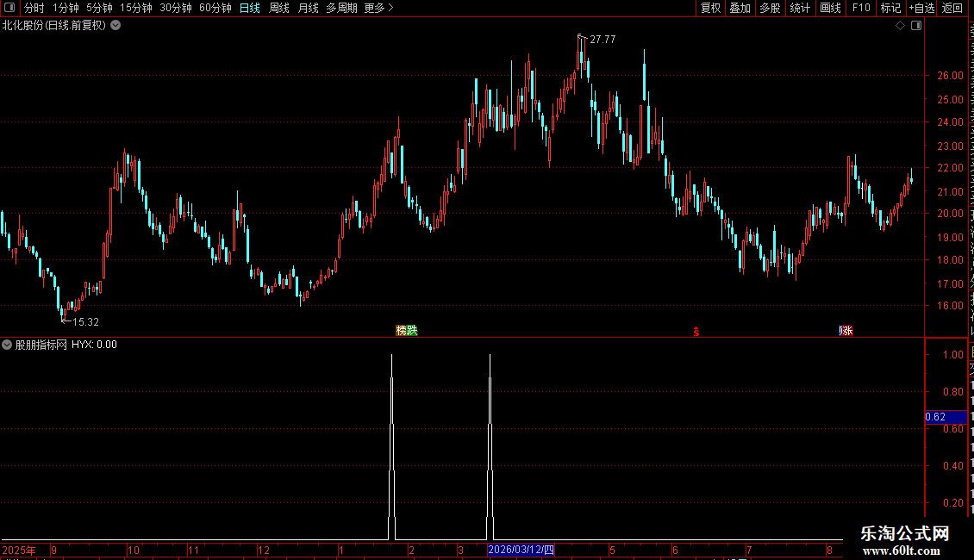Open F10 company info

pyautogui.click(x=861, y=8)
